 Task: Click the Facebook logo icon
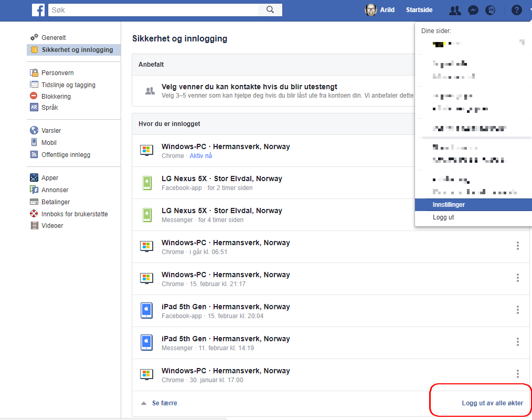click(38, 10)
